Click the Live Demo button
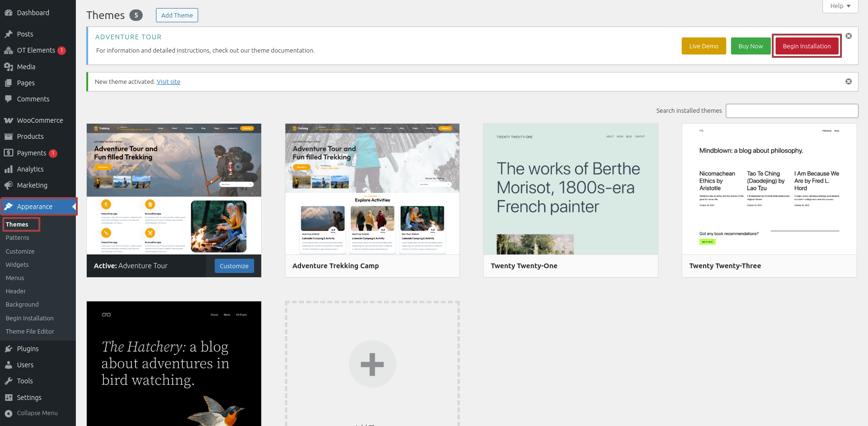This screenshot has height=426, width=868. coord(704,46)
